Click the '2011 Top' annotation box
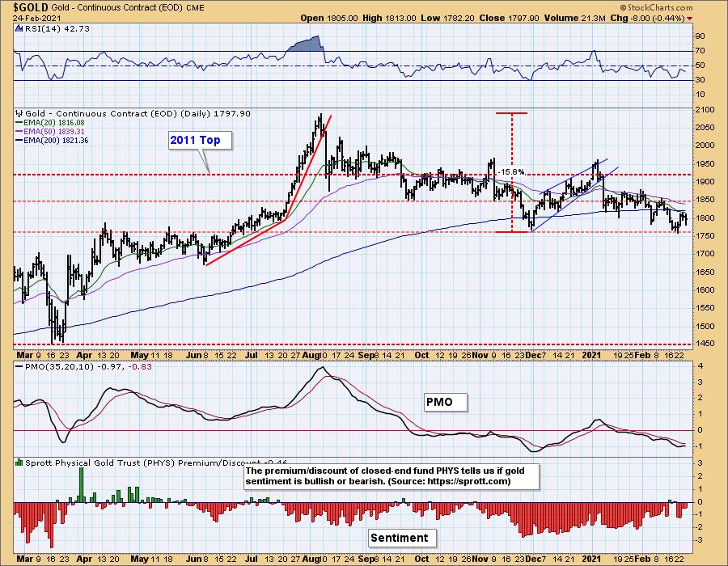The height and width of the screenshot is (566, 728). pos(200,140)
